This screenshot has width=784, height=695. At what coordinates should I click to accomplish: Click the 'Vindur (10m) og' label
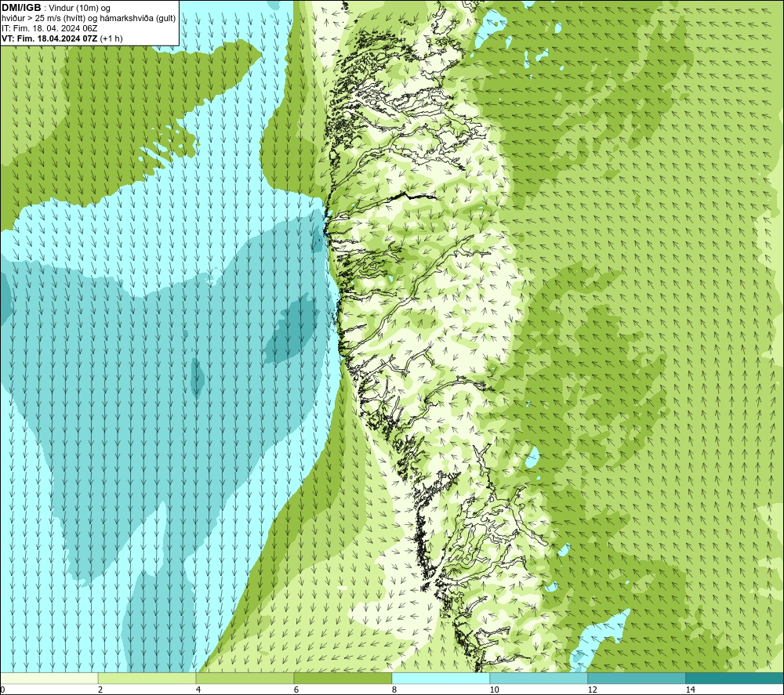(x=79, y=9)
